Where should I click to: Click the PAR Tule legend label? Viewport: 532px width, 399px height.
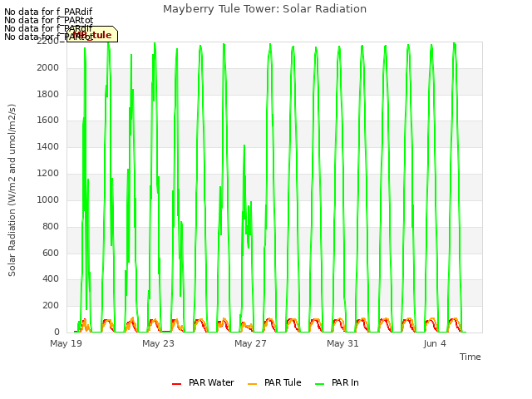(x=283, y=382)
